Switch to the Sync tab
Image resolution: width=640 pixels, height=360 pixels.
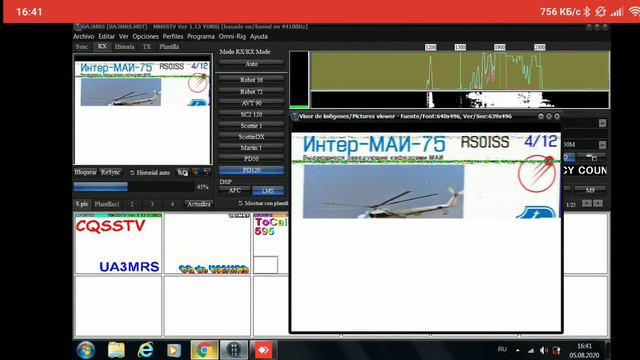82,47
